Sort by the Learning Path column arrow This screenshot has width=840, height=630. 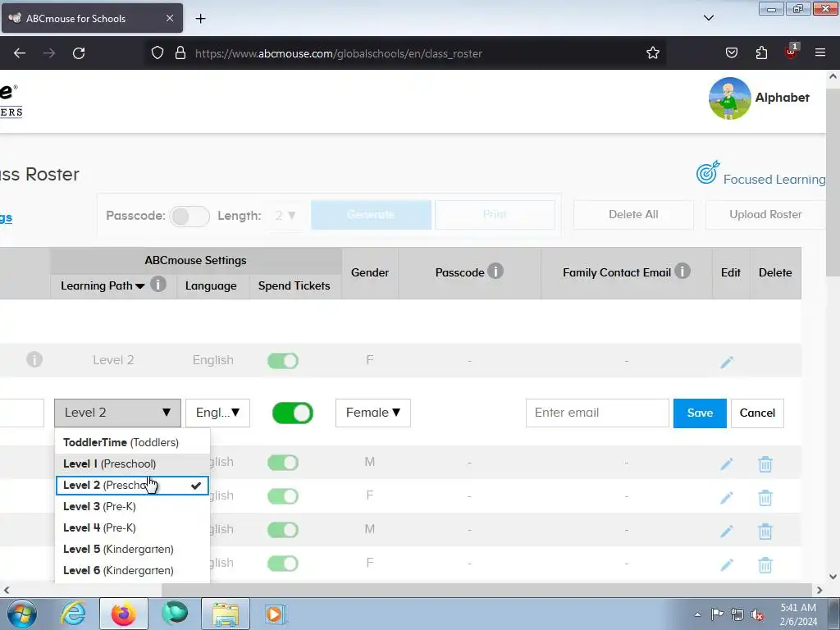pyautogui.click(x=140, y=286)
